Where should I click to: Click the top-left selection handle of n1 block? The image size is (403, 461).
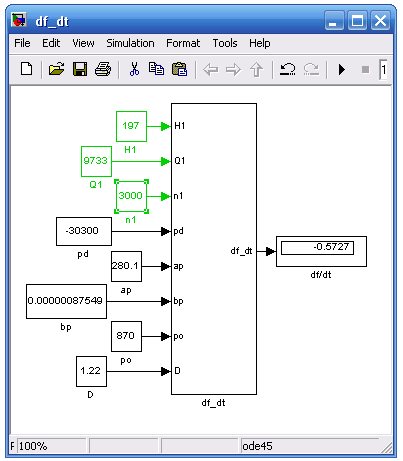117,182
